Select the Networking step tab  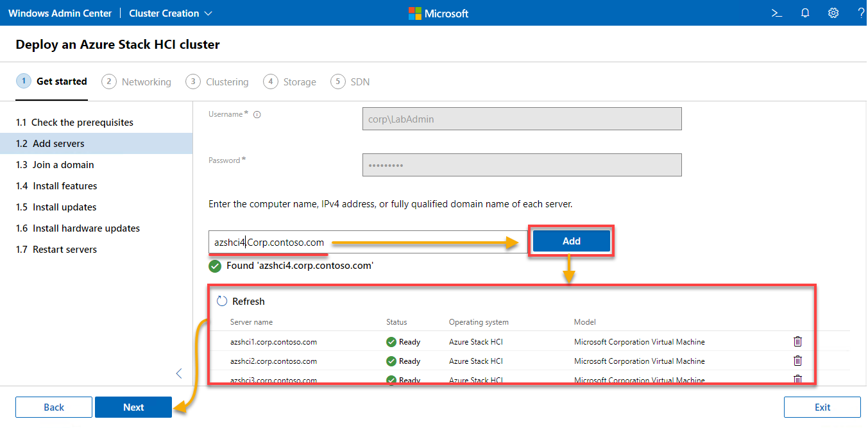137,81
